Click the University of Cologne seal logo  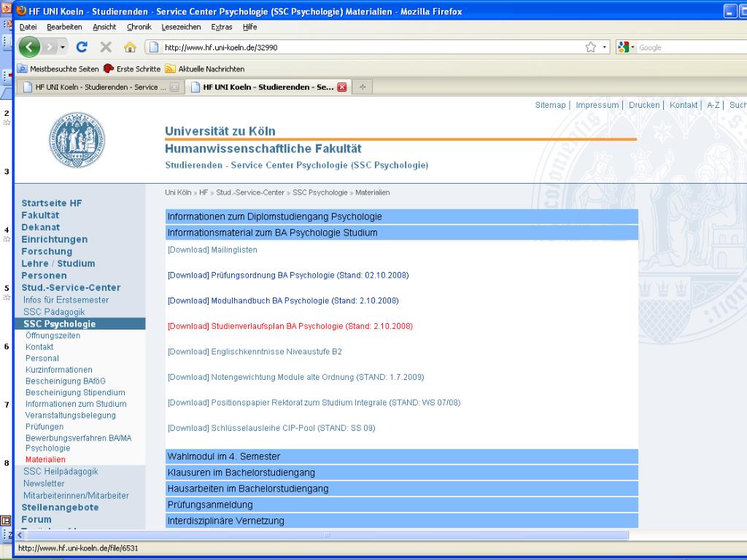pyautogui.click(x=77, y=140)
